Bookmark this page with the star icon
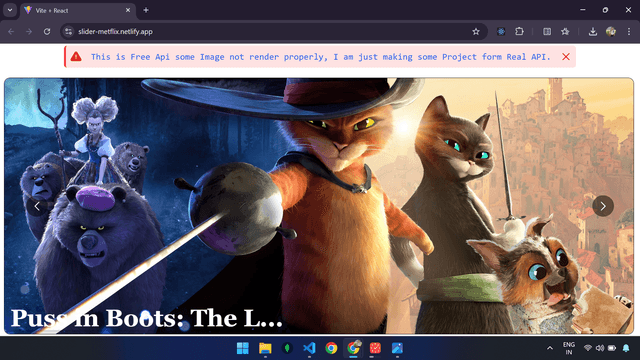This screenshot has height=360, width=640. click(x=476, y=31)
